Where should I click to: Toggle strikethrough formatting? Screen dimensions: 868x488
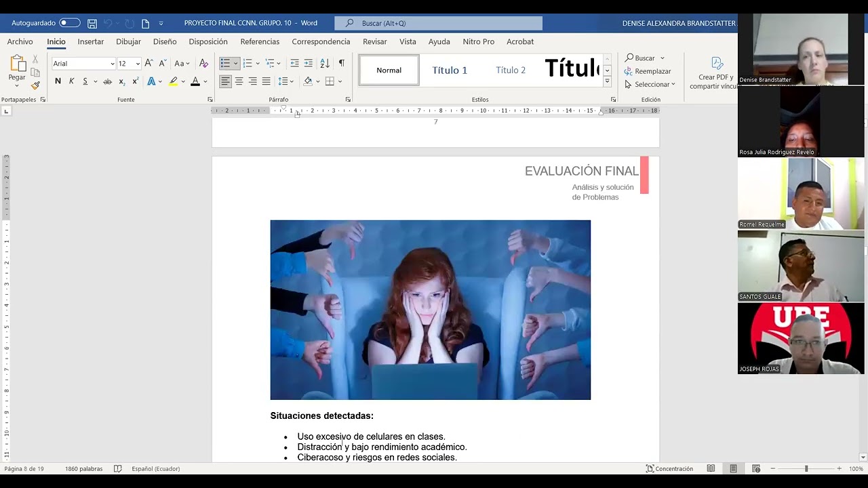pos(107,81)
